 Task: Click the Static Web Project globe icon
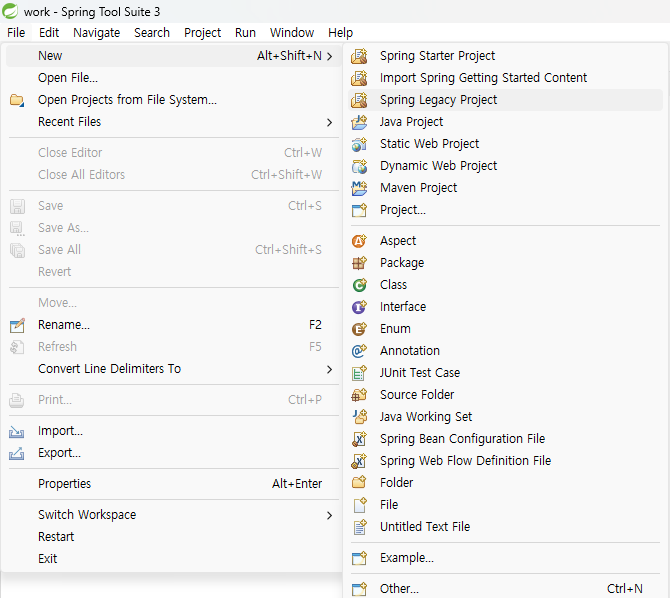359,144
